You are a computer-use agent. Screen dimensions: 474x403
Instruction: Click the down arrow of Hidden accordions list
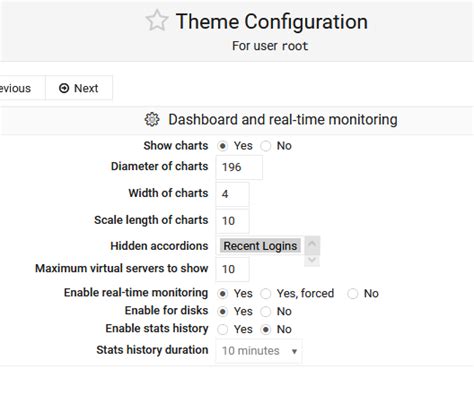tap(312, 260)
